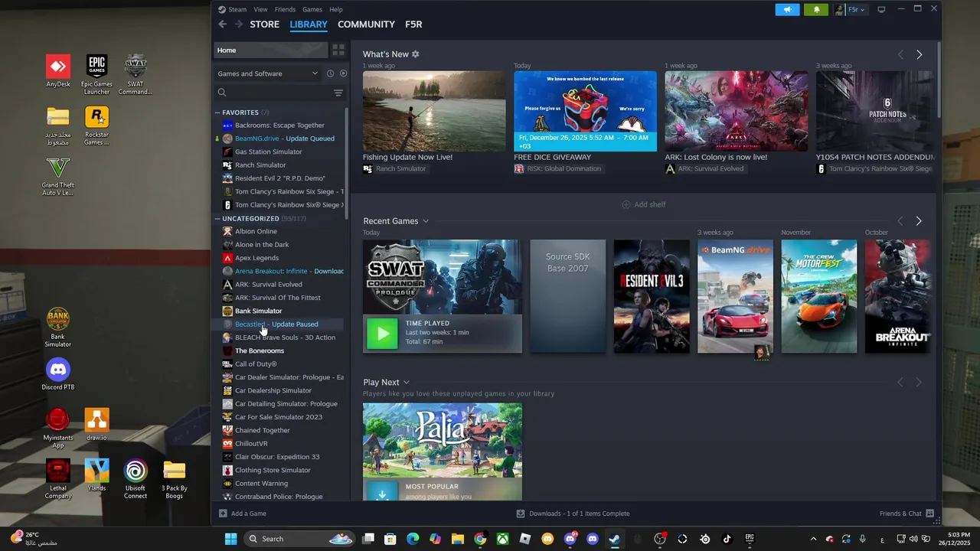
Task: Click Add shelf
Action: click(644, 204)
